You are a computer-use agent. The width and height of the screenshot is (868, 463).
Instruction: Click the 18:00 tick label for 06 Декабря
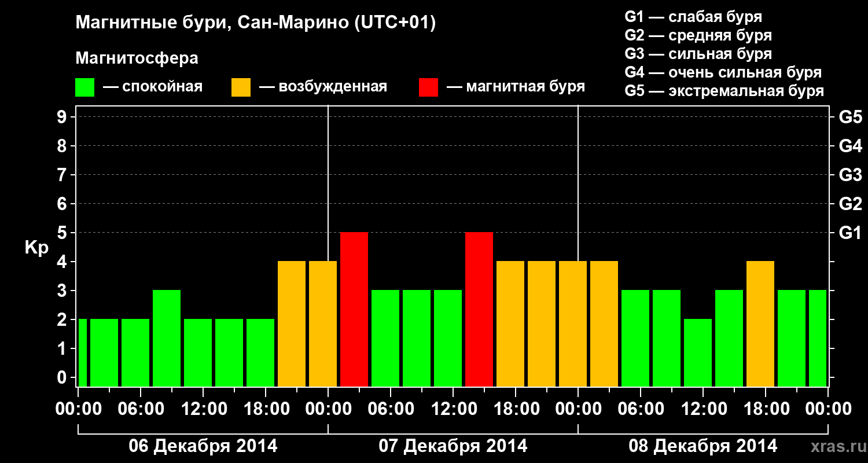pyautogui.click(x=266, y=409)
